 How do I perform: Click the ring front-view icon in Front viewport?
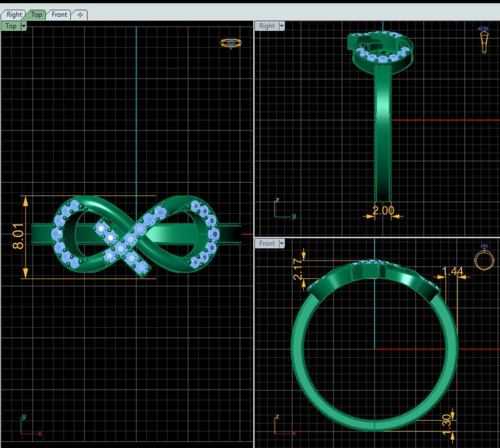[483, 258]
